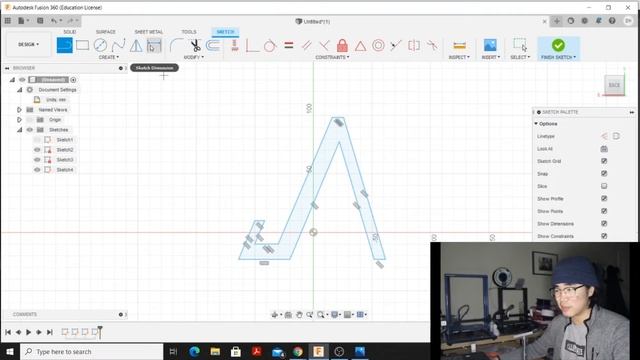Apply the Horizontal/Vertical constraint
The height and width of the screenshot is (360, 640).
click(x=235, y=45)
